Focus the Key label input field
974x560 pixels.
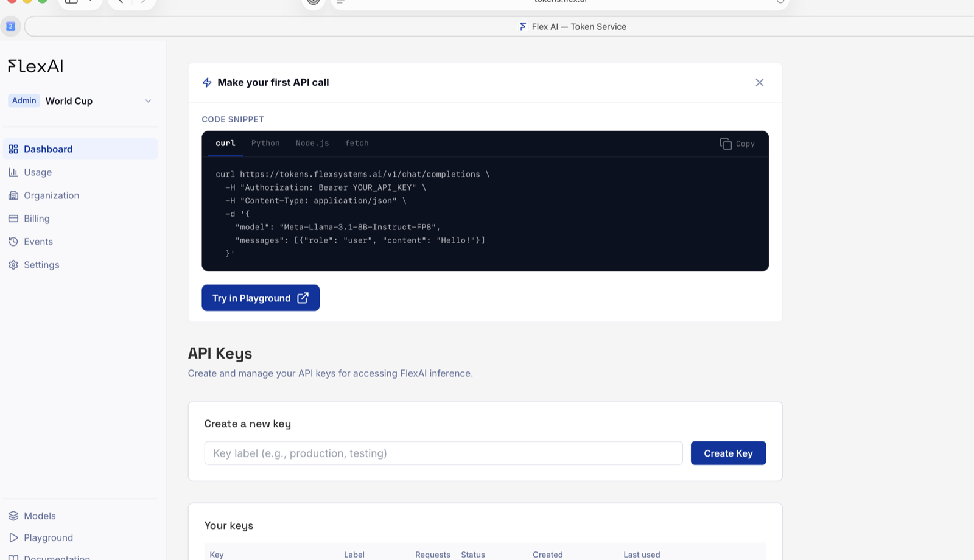443,453
